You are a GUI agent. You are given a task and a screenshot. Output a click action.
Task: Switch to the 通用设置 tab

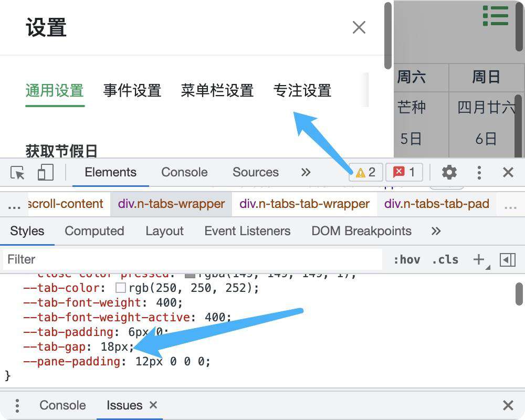click(55, 91)
